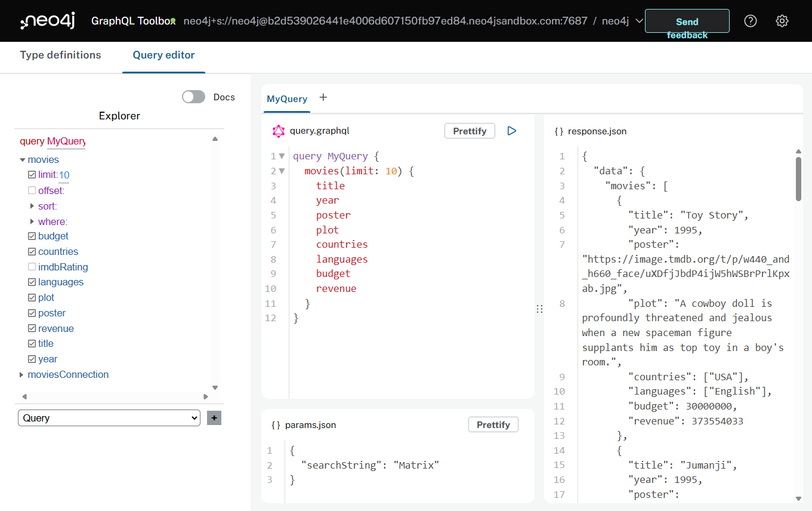Check the imdbRating field checkbox
Viewport: 812px width, 511px height.
point(32,267)
